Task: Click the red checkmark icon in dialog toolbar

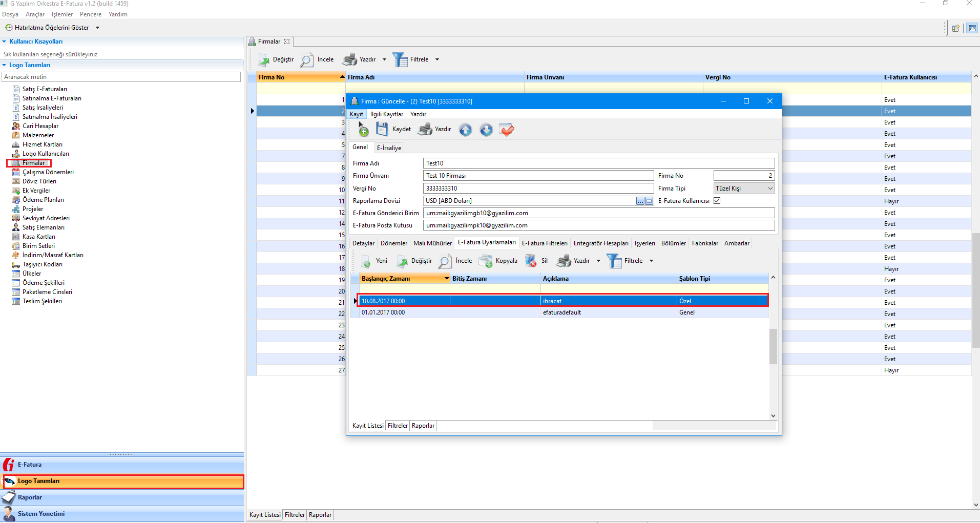Action: click(507, 130)
